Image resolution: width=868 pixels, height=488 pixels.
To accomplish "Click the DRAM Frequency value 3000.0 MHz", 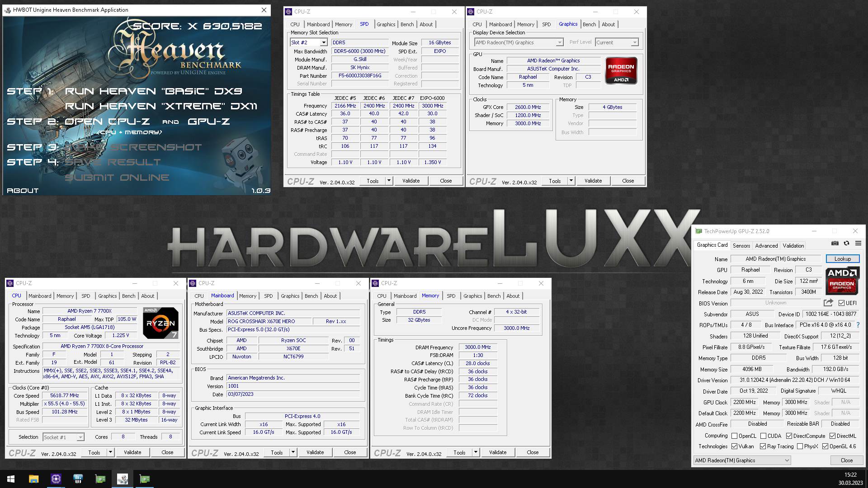I will pos(478,347).
